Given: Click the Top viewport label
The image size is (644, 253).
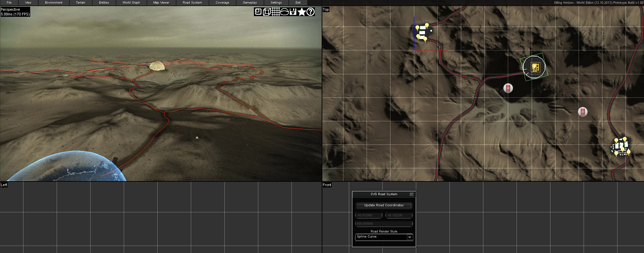Looking at the screenshot, I should coord(326,10).
